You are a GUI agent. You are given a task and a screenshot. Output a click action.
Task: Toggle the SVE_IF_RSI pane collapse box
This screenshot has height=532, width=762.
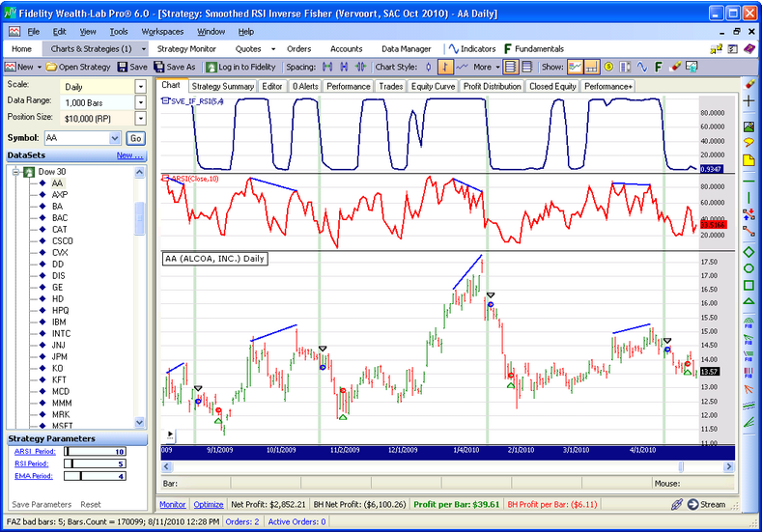pos(165,100)
